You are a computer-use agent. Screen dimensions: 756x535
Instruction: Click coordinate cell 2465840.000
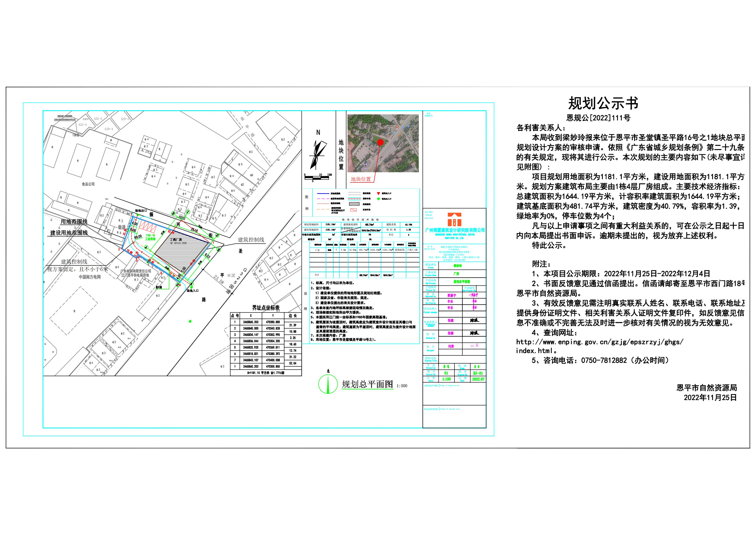coord(251,328)
